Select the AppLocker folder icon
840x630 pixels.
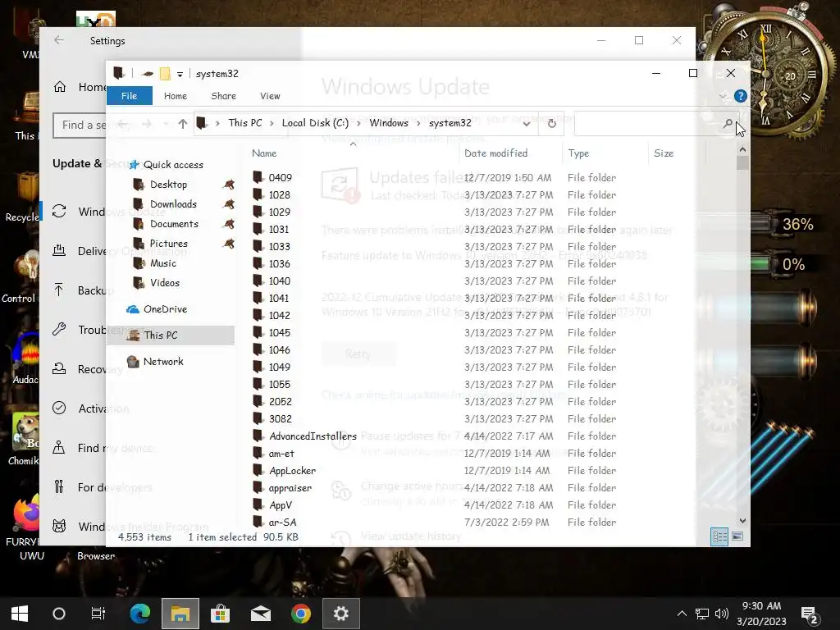(258, 470)
